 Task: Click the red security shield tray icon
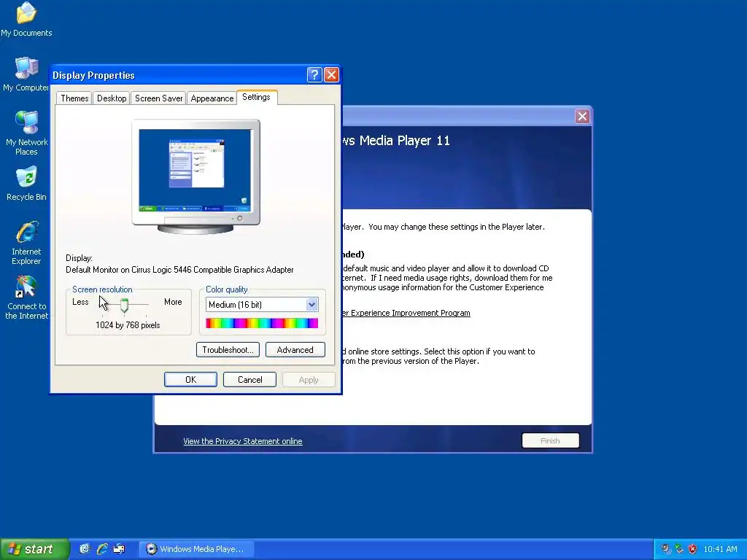coord(693,549)
